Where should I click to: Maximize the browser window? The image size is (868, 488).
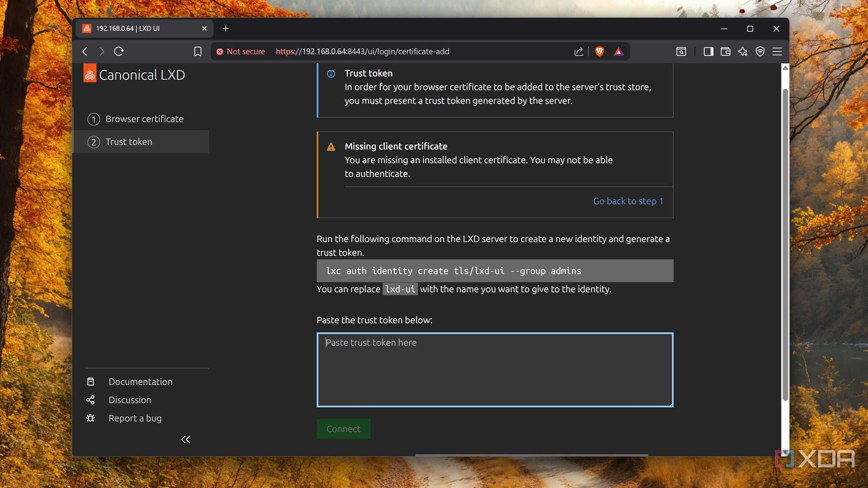point(750,29)
